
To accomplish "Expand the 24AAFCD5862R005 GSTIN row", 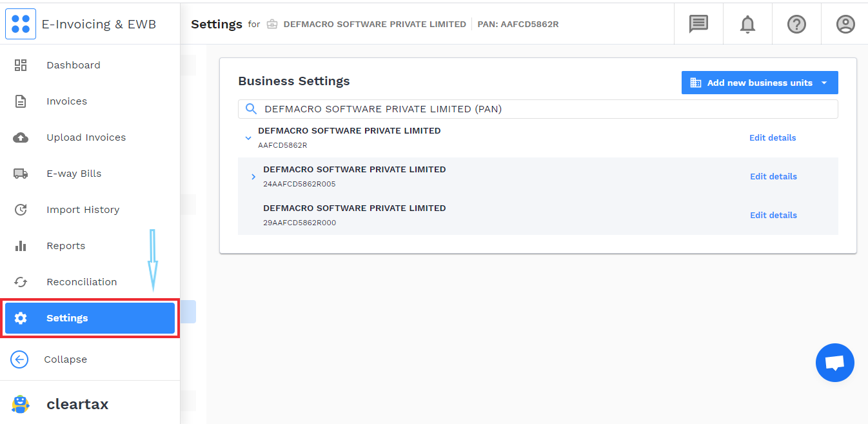I will tap(253, 177).
